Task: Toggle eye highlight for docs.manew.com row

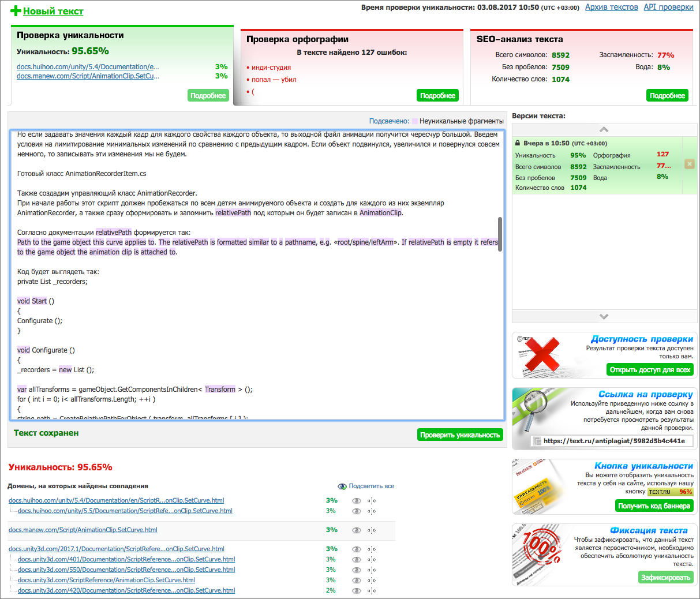Action: [x=357, y=530]
